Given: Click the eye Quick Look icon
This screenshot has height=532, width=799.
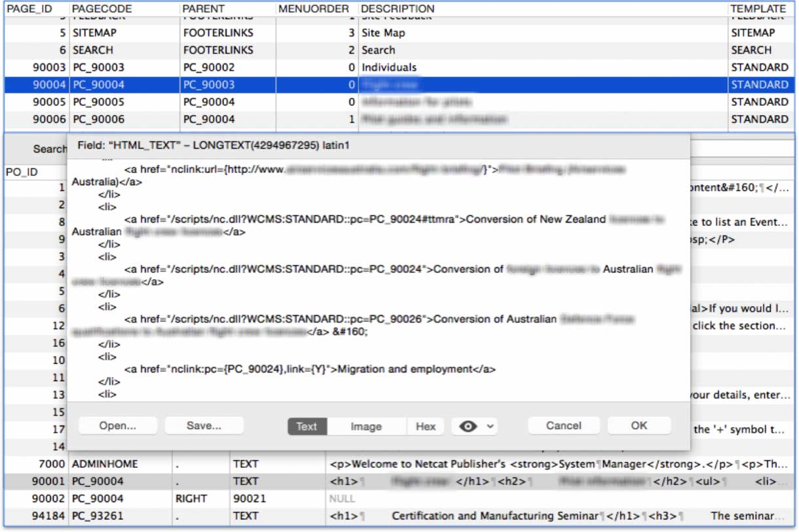Looking at the screenshot, I should click(468, 426).
